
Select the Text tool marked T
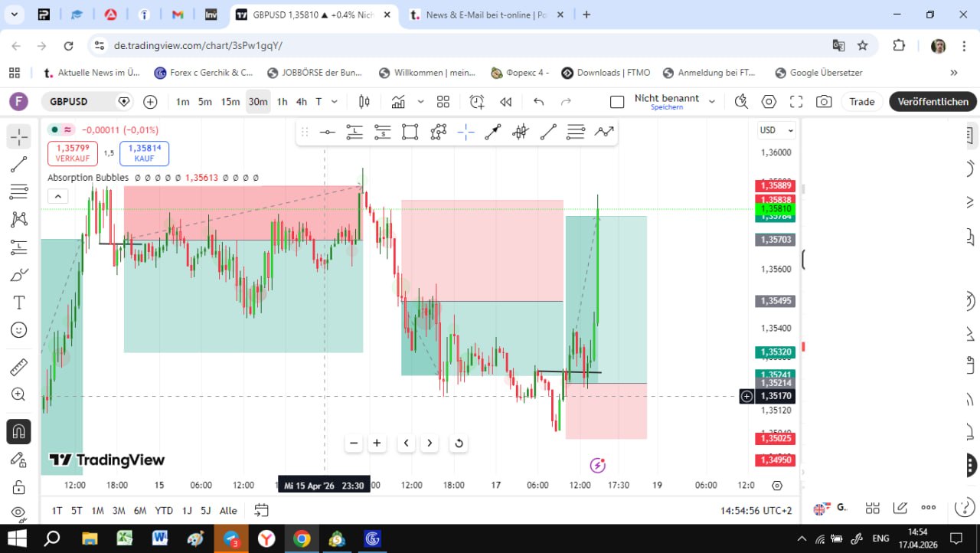coord(18,303)
